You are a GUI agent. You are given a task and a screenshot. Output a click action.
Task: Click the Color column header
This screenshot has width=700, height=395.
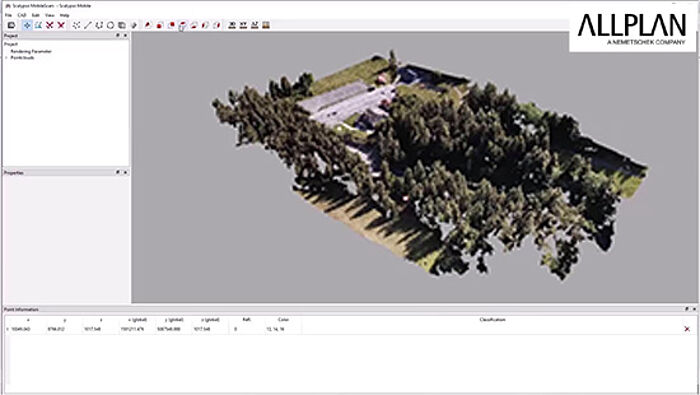point(283,320)
